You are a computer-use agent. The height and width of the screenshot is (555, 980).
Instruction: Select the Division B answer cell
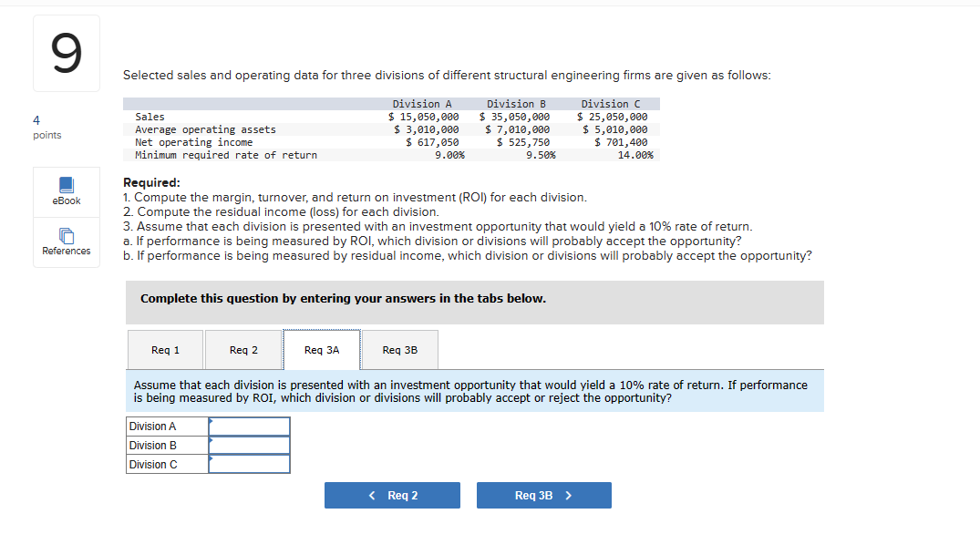point(249,445)
